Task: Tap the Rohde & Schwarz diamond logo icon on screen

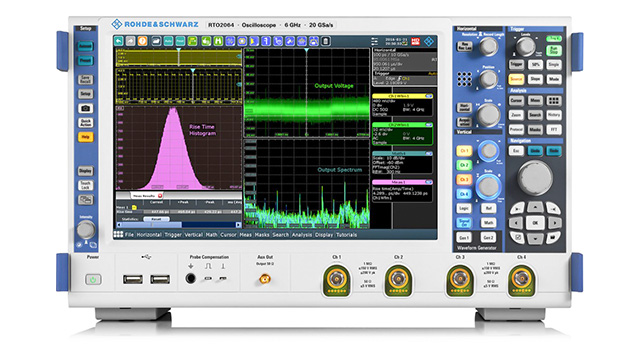Action: (429, 41)
